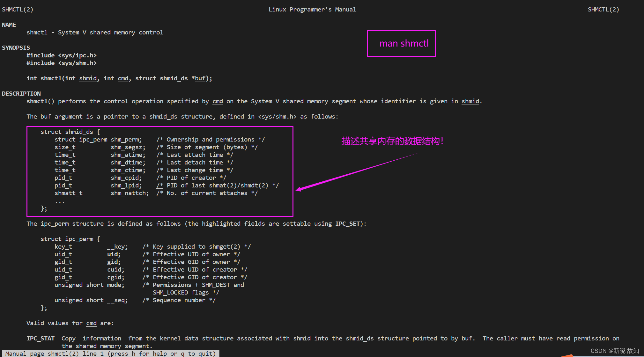Click the bold IPC_SET keyword
This screenshot has height=357, width=644.
click(347, 224)
